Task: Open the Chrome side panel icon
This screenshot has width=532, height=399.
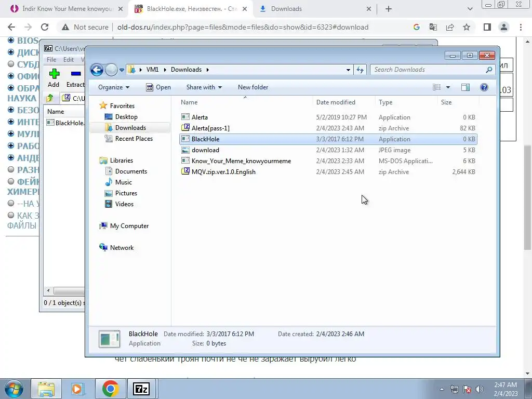Action: tap(487, 27)
